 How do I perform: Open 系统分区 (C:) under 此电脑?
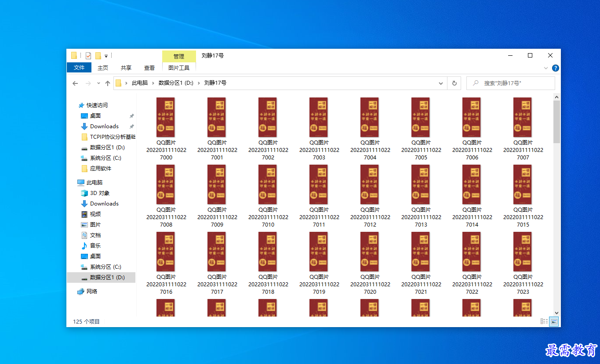pyautogui.click(x=105, y=267)
